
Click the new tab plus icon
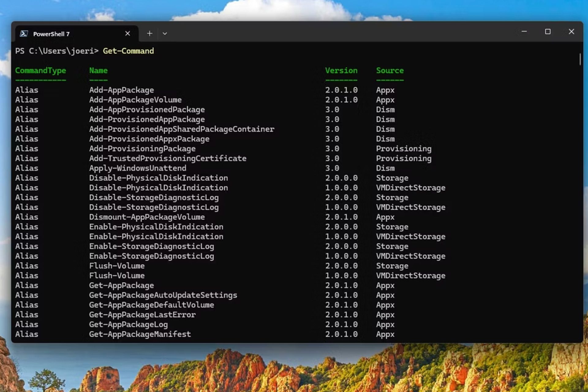pyautogui.click(x=150, y=34)
